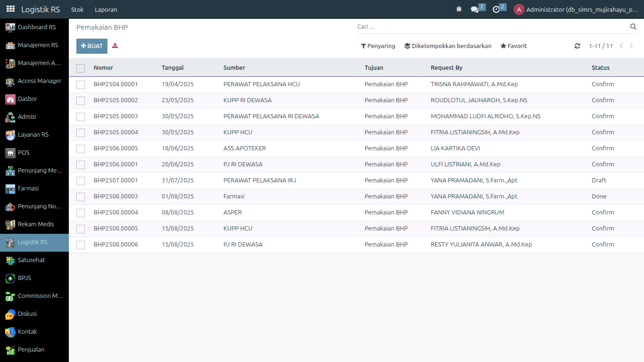644x362 pixels.
Task: Open the conversations chat bubble icon
Action: [475, 9]
